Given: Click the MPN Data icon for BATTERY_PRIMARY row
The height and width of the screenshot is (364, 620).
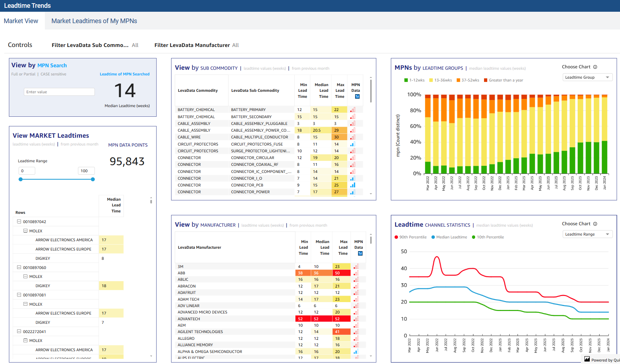Looking at the screenshot, I should pyautogui.click(x=352, y=110).
